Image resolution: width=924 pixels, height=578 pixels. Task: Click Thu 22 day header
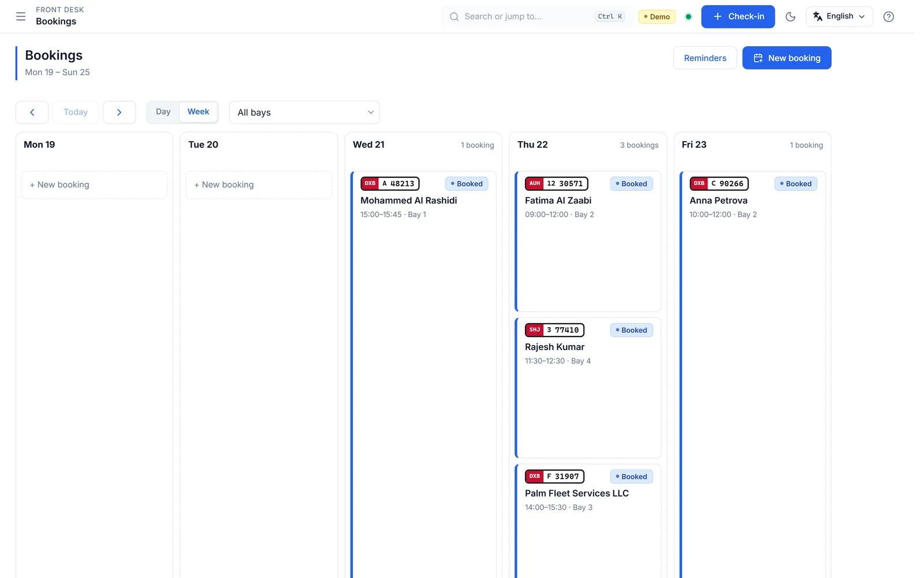click(x=532, y=144)
